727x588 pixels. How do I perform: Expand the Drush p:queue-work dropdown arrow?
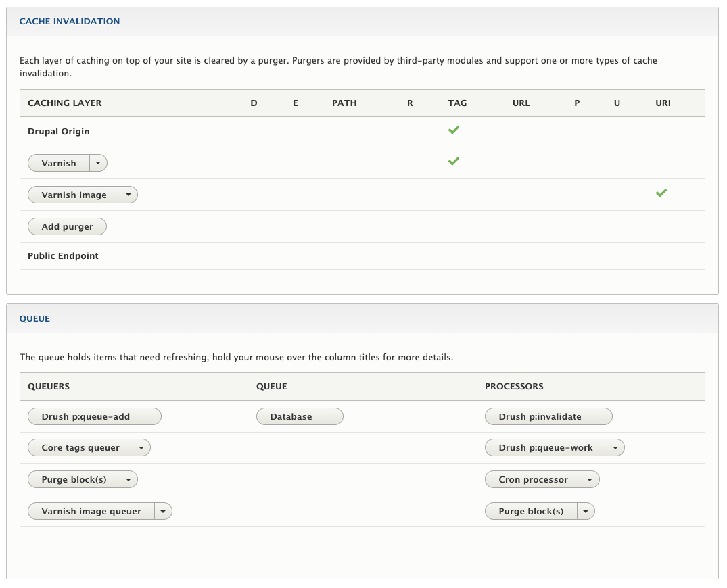point(615,447)
